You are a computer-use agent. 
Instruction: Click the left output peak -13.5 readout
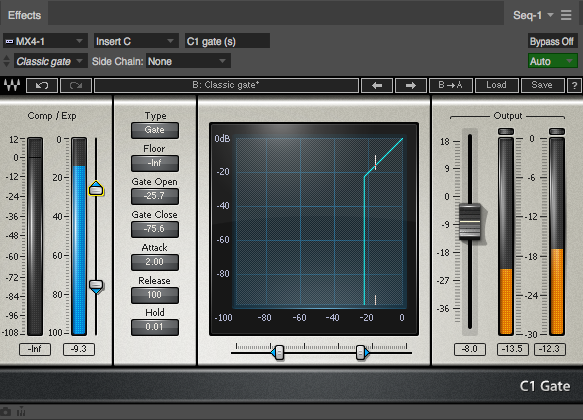(x=513, y=349)
